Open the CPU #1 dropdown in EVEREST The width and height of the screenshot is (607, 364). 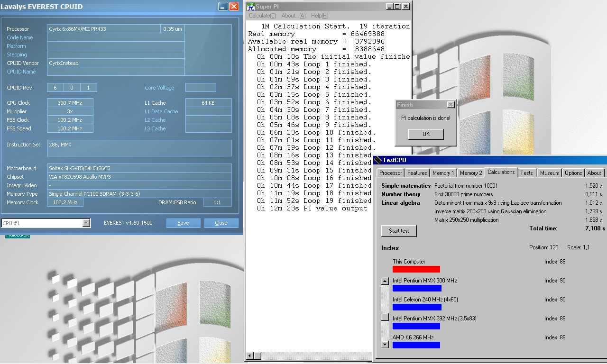click(x=85, y=223)
